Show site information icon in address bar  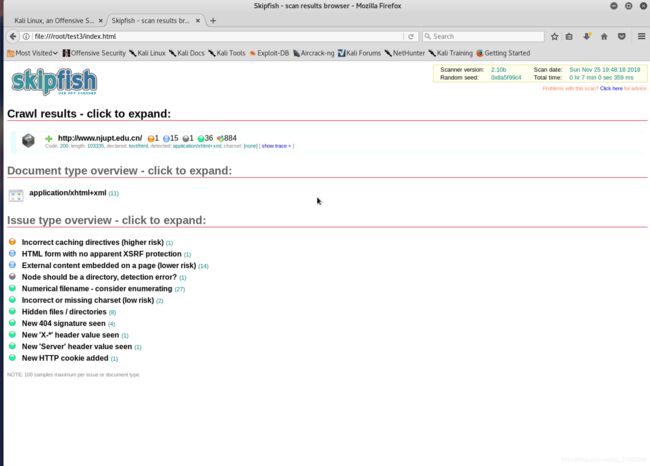pos(26,36)
